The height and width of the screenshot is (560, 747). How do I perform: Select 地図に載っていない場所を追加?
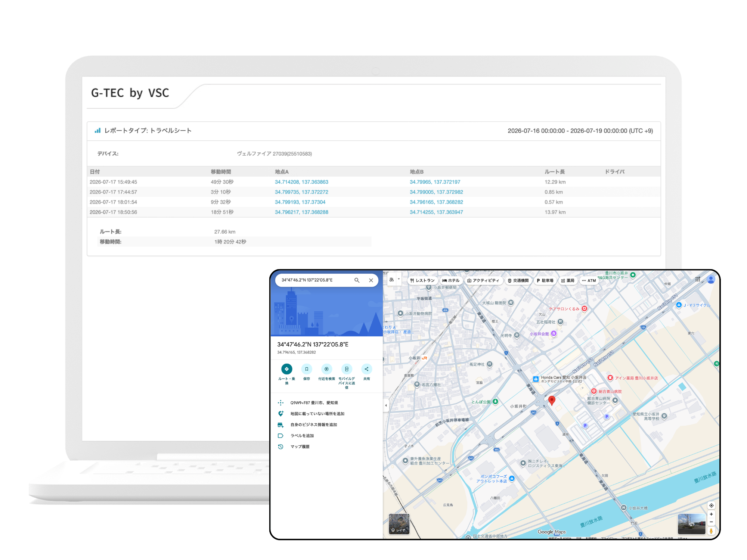[x=317, y=414]
